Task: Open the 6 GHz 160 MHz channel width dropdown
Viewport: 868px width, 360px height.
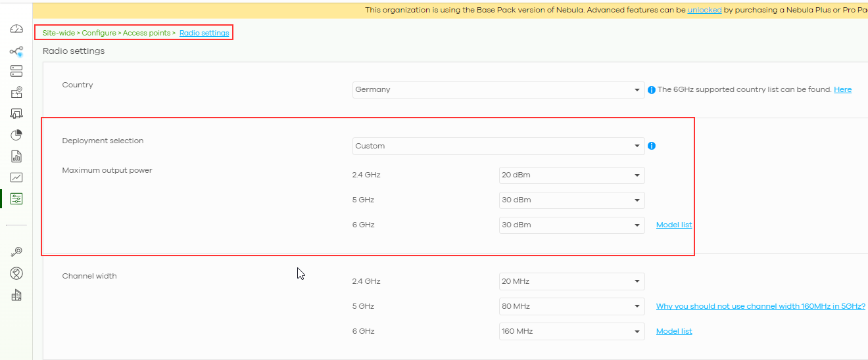Action: pyautogui.click(x=571, y=331)
